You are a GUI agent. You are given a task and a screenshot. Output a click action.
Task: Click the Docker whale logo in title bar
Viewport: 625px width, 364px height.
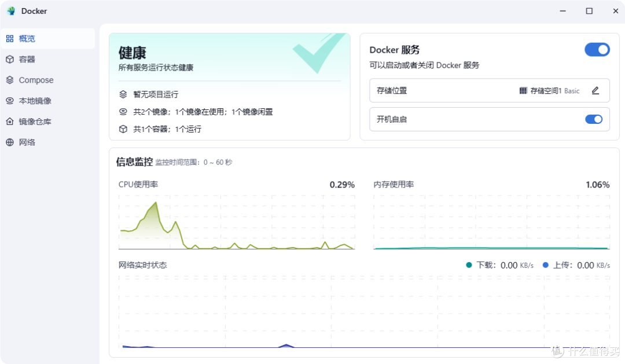[10, 10]
